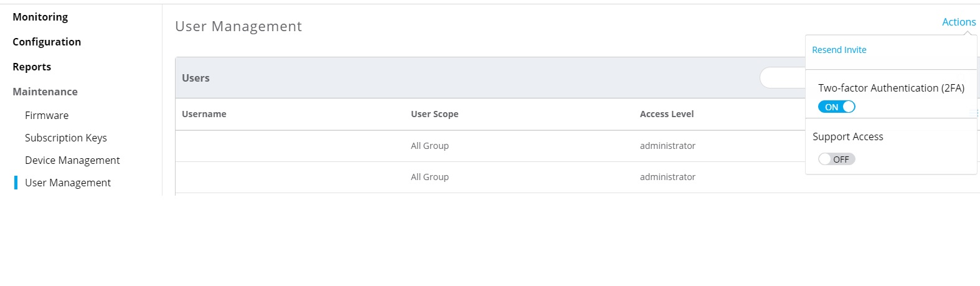Go to Firmware page
The height and width of the screenshot is (286, 980).
tap(47, 115)
